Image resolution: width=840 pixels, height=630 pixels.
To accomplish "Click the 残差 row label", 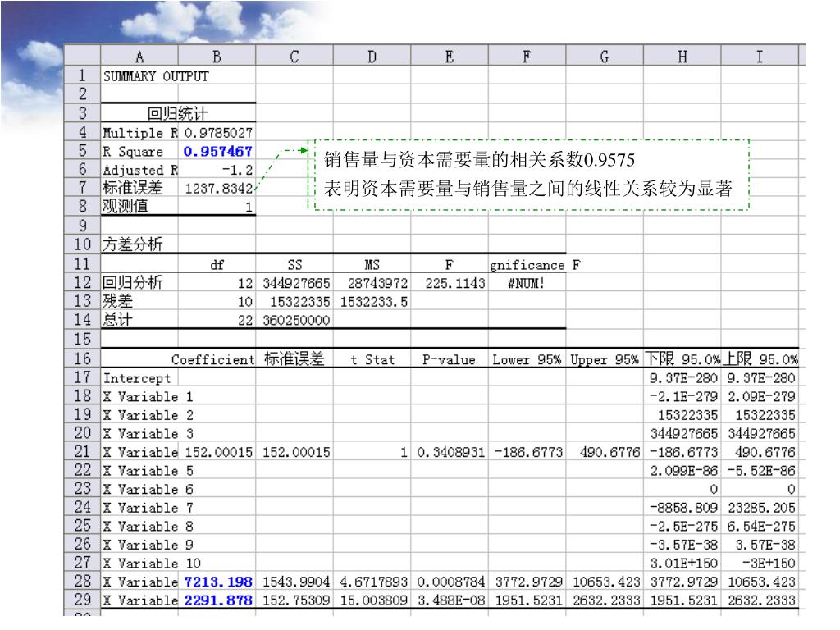I will click(x=139, y=302).
